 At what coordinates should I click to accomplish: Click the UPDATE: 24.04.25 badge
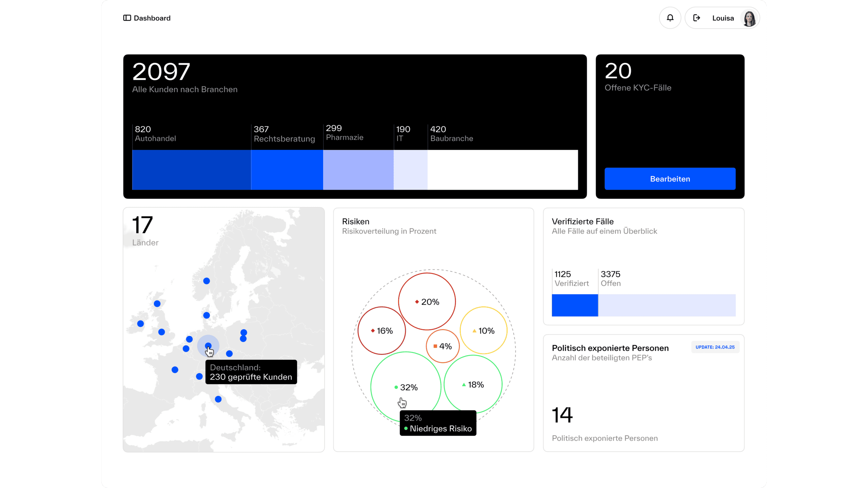coord(715,347)
